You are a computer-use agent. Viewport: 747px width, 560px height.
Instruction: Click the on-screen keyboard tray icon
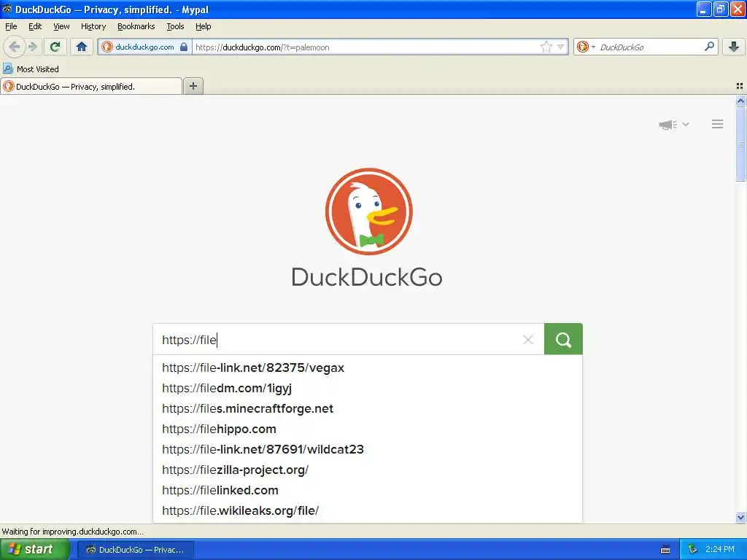pos(665,550)
